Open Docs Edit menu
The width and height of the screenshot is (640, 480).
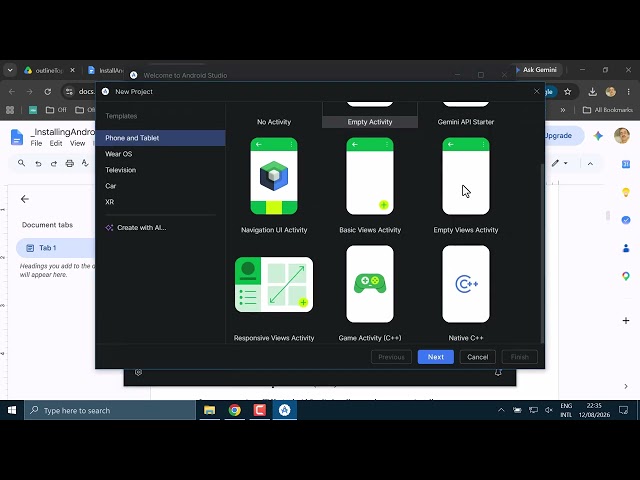point(56,143)
